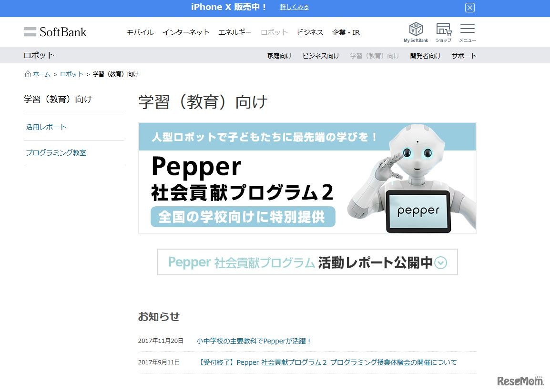The image size is (550, 392).
Task: Open the モバイル menu item
Action: pyautogui.click(x=140, y=32)
